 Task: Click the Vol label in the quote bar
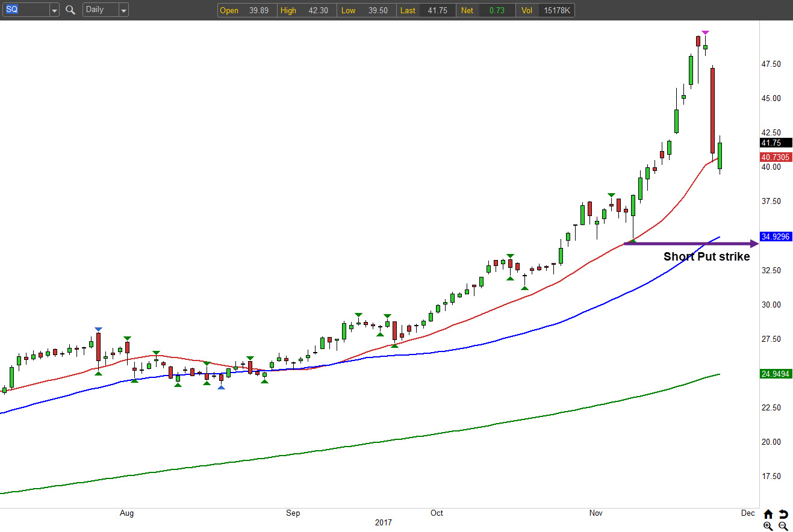tap(527, 10)
